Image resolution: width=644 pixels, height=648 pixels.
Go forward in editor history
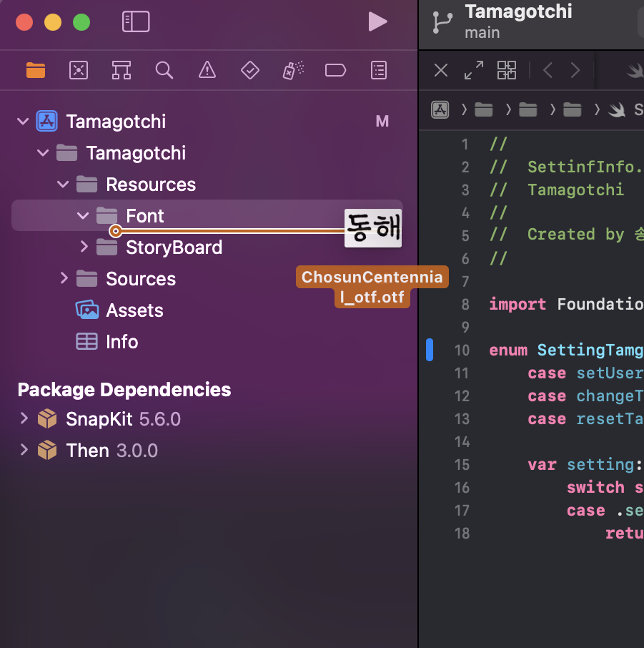click(575, 70)
